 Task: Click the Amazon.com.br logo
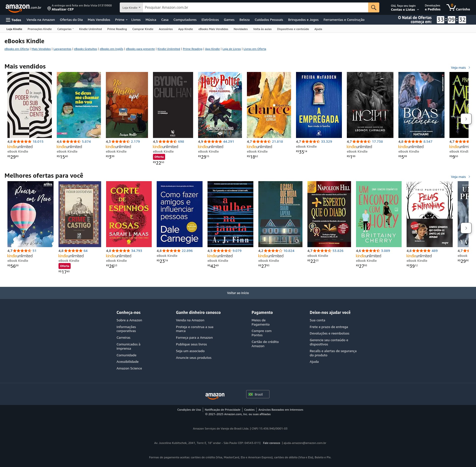click(x=23, y=8)
